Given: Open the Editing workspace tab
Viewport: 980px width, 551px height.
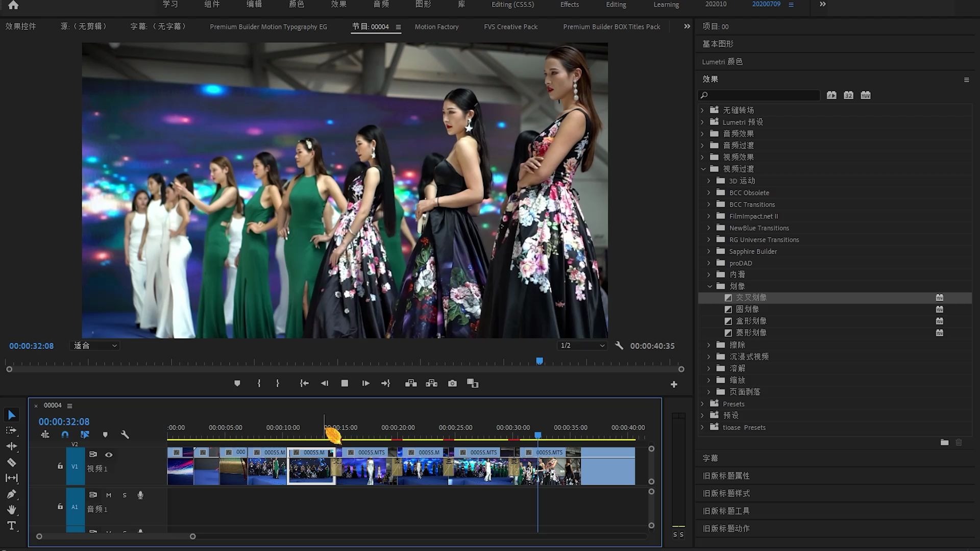Looking at the screenshot, I should coord(616,5).
